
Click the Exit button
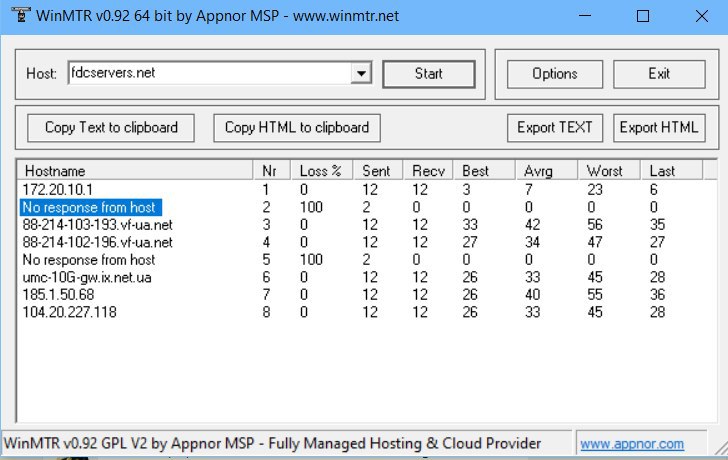pyautogui.click(x=659, y=74)
